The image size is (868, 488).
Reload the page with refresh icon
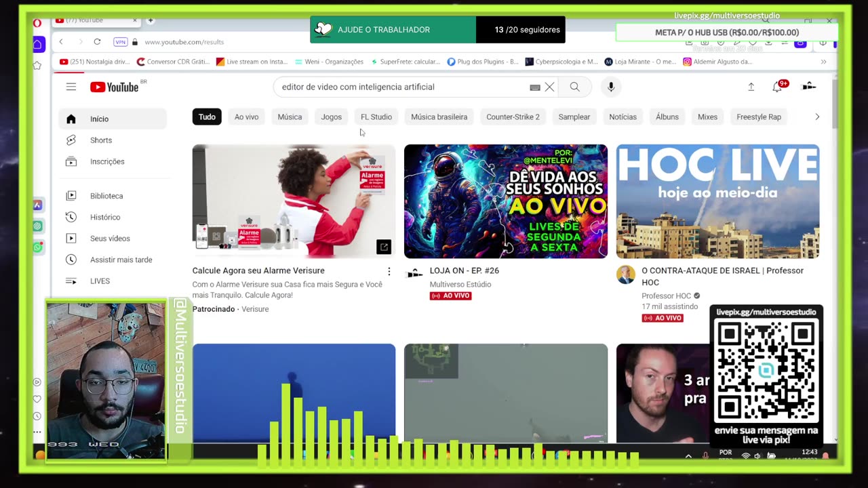pyautogui.click(x=97, y=42)
